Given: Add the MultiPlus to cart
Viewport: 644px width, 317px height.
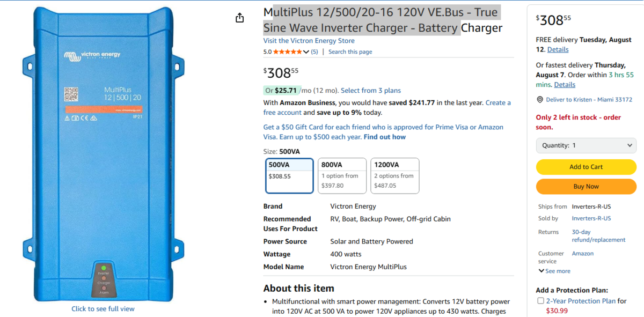Looking at the screenshot, I should (586, 167).
